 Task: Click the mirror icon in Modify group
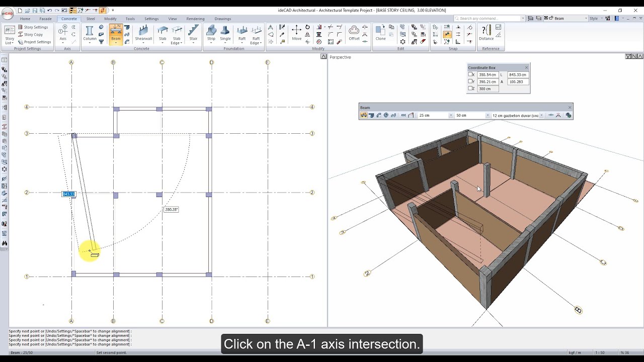coord(307,35)
